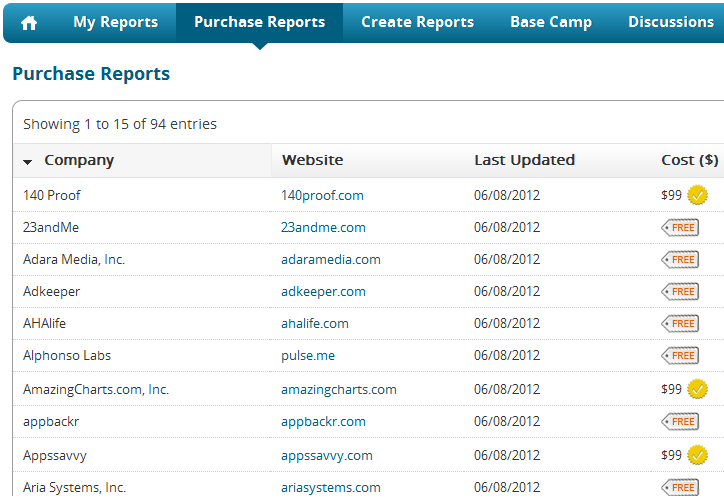The height and width of the screenshot is (500, 724).
Task: Click the FREE tag for Aria Systems
Action: coord(680,488)
